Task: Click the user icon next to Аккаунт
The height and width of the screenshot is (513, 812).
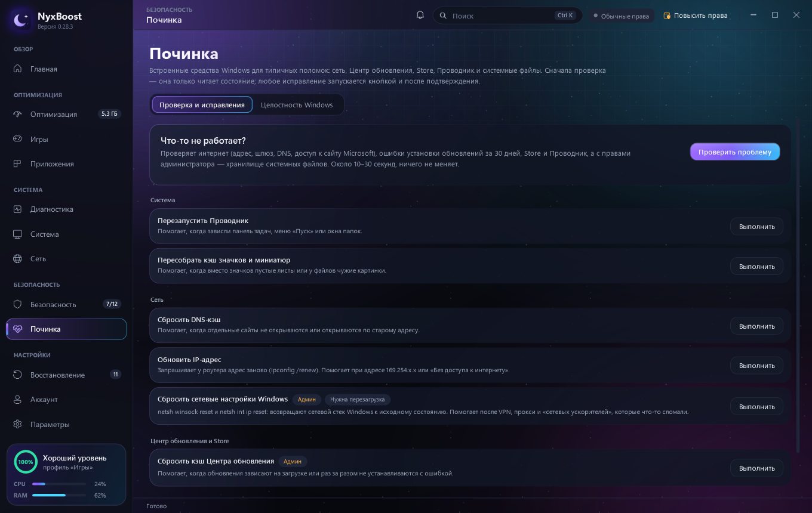Action: click(x=18, y=400)
